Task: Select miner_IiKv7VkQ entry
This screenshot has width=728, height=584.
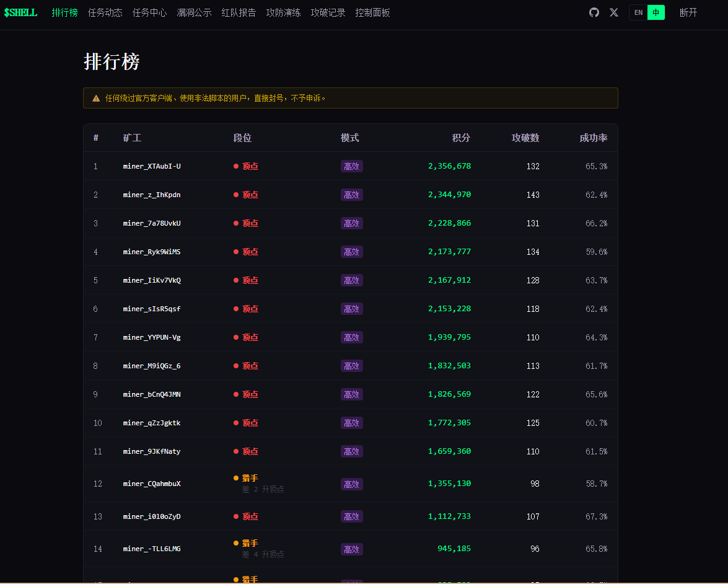Action: pos(152,280)
